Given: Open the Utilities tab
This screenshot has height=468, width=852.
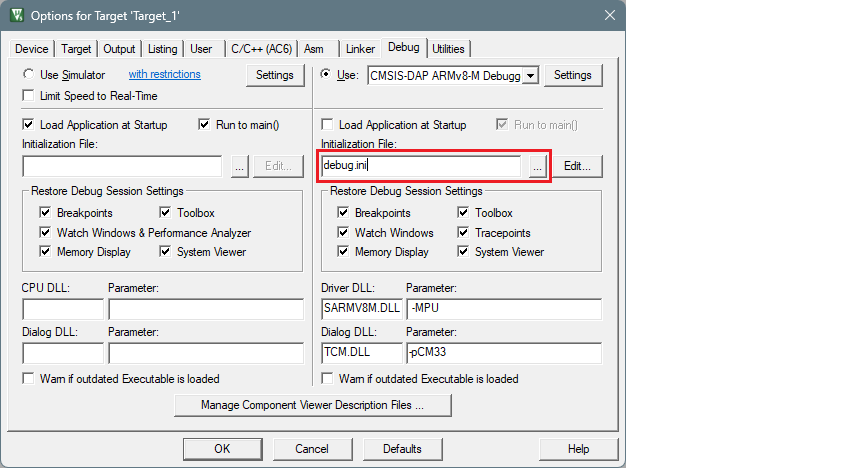Looking at the screenshot, I should (x=448, y=49).
